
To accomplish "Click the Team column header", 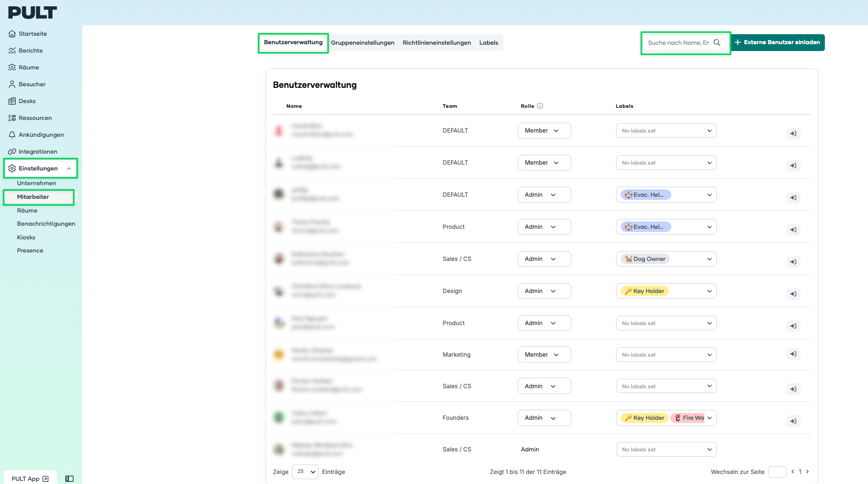I will pyautogui.click(x=450, y=106).
